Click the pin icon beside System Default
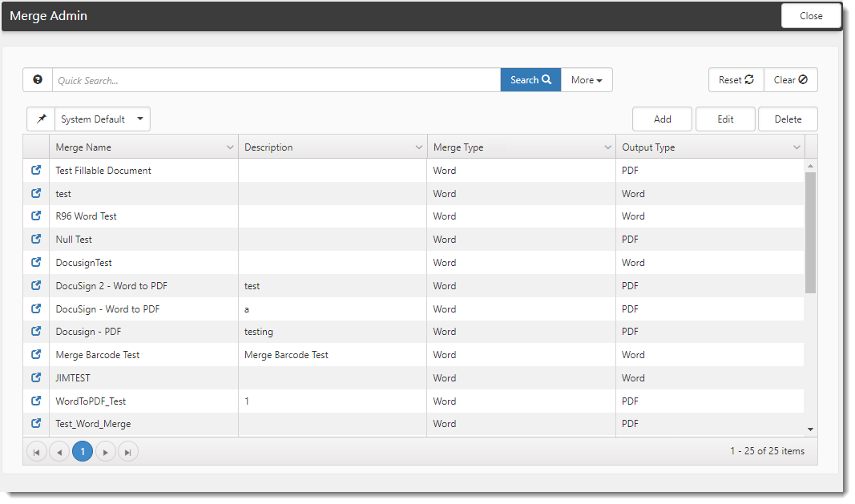This screenshot has width=855, height=504. tap(41, 119)
